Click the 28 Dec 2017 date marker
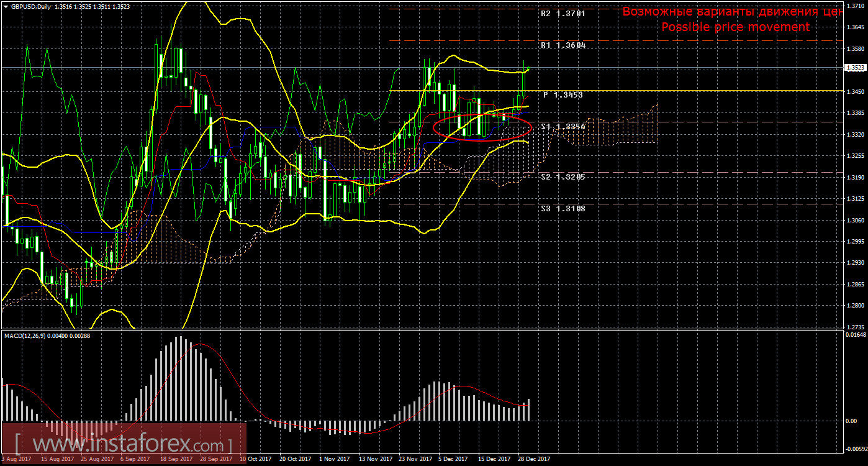 (x=533, y=459)
